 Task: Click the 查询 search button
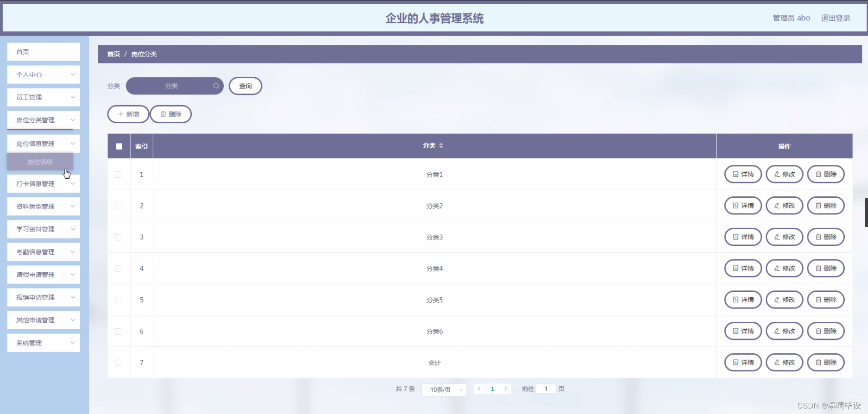[245, 86]
